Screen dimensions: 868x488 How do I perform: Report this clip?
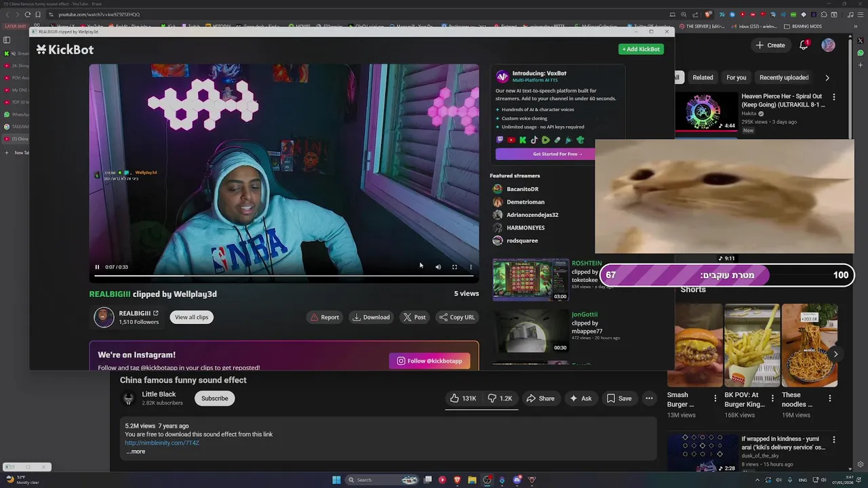(325, 317)
